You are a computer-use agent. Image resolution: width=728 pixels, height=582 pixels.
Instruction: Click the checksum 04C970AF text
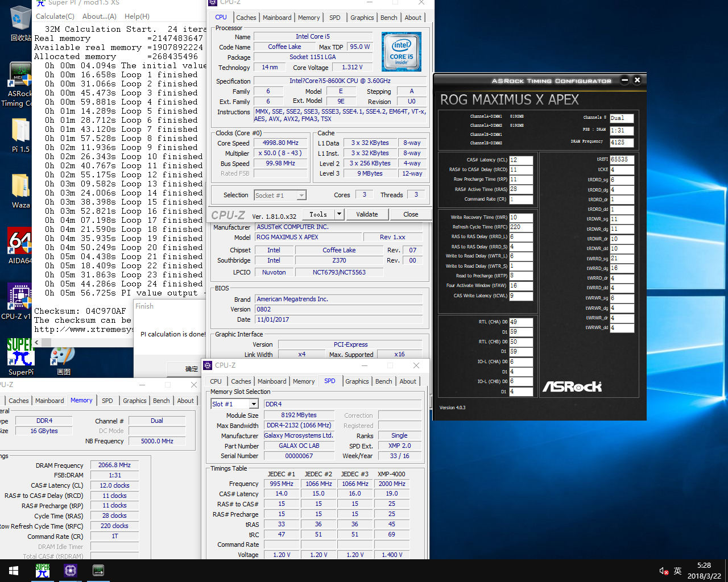(x=106, y=311)
